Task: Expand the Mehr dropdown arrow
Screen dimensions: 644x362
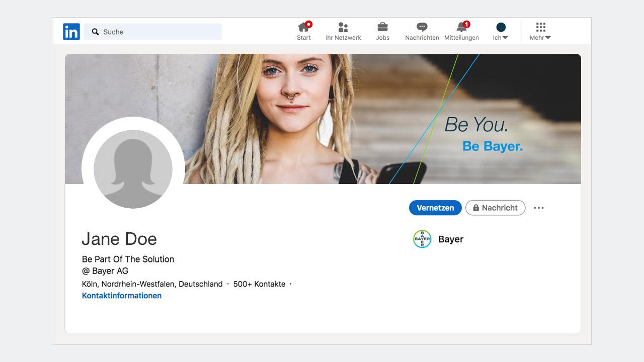Action: [x=548, y=38]
